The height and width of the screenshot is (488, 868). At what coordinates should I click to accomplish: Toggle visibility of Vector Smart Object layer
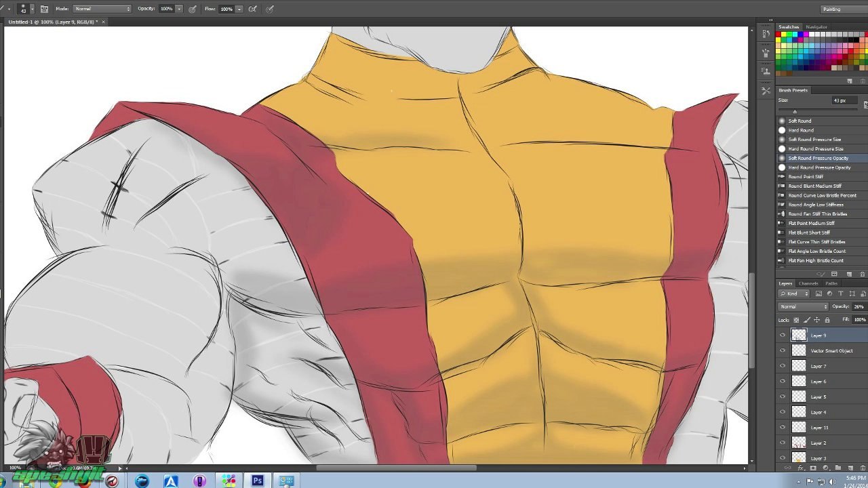click(783, 351)
